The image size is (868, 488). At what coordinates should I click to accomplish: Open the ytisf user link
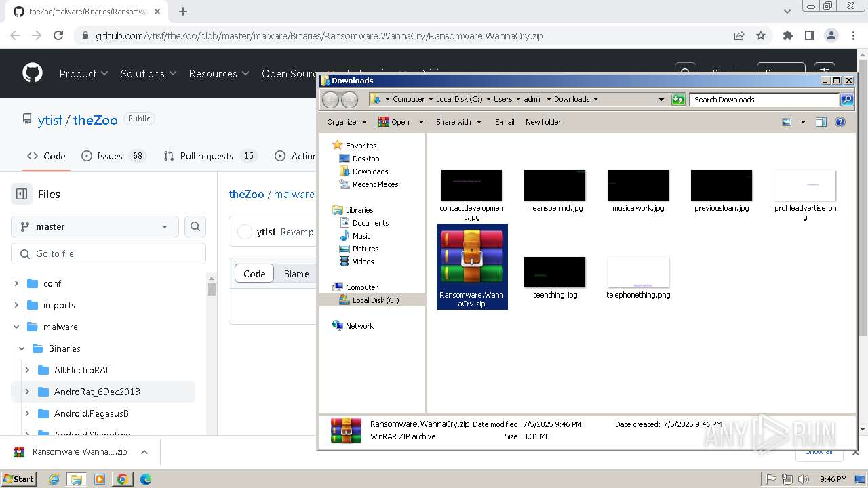coord(50,120)
